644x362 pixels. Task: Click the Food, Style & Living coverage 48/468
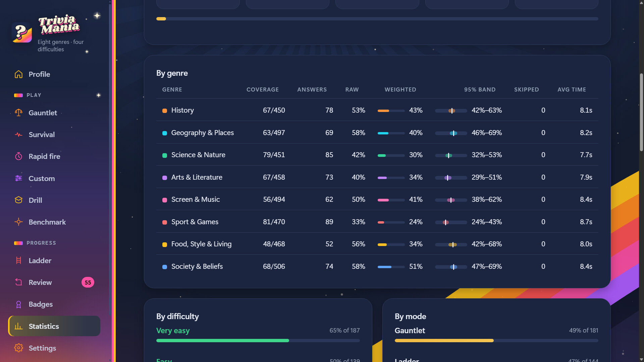[274, 244]
